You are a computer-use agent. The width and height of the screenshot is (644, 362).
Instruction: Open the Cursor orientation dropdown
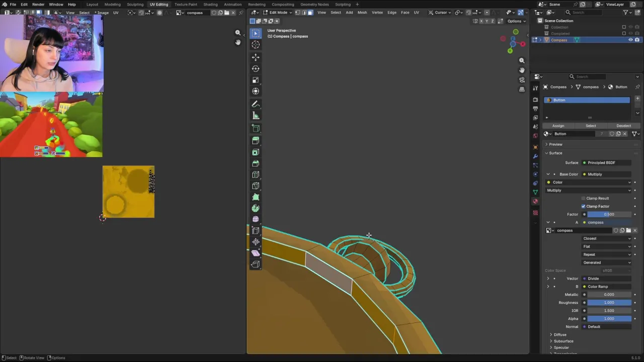pos(441,13)
